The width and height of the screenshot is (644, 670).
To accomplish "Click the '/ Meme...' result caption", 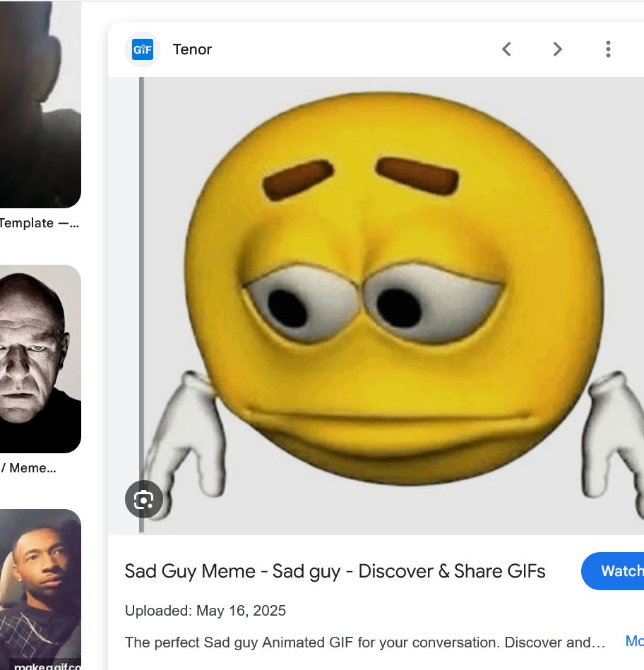I will point(28,468).
